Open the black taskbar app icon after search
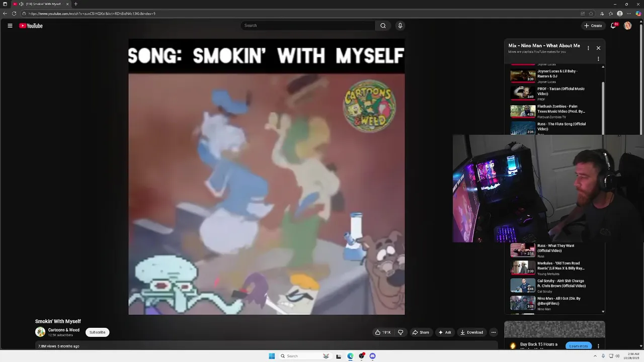This screenshot has width=644, height=362. (339, 356)
